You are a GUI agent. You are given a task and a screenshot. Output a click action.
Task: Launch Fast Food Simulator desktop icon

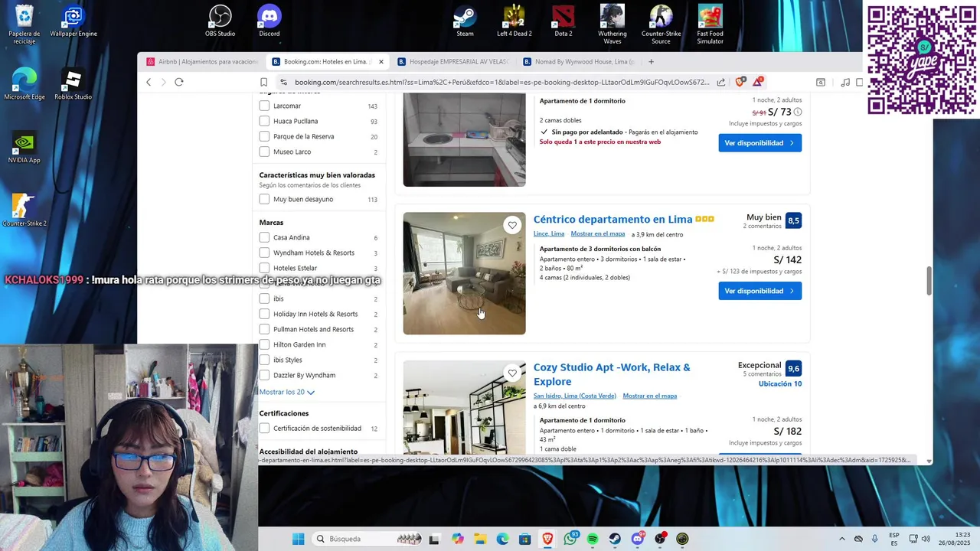coord(710,24)
